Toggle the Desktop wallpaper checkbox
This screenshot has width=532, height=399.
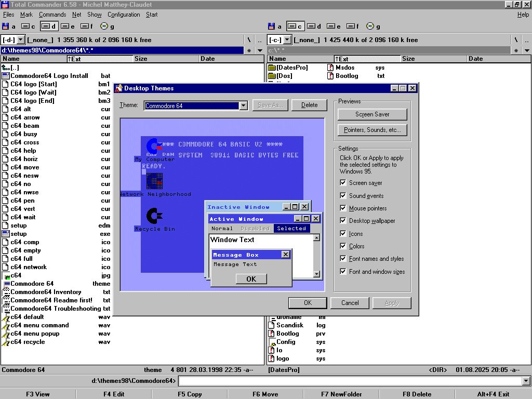[x=343, y=221]
